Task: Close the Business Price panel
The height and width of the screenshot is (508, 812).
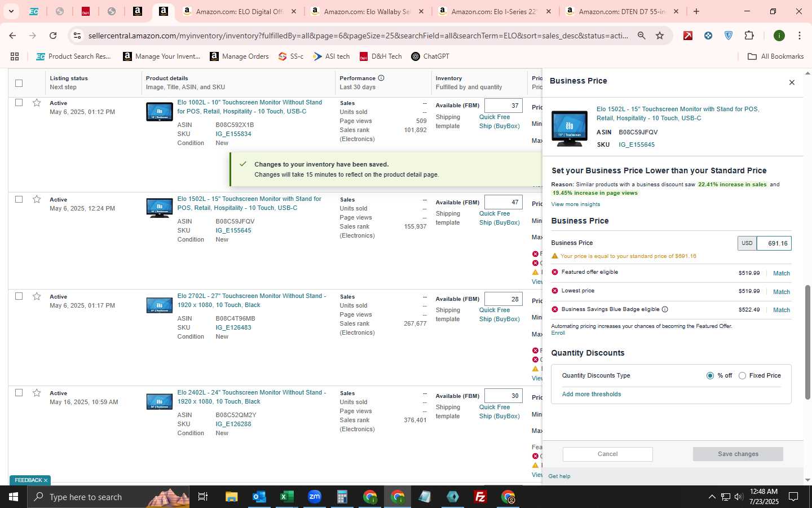Action: tap(792, 82)
